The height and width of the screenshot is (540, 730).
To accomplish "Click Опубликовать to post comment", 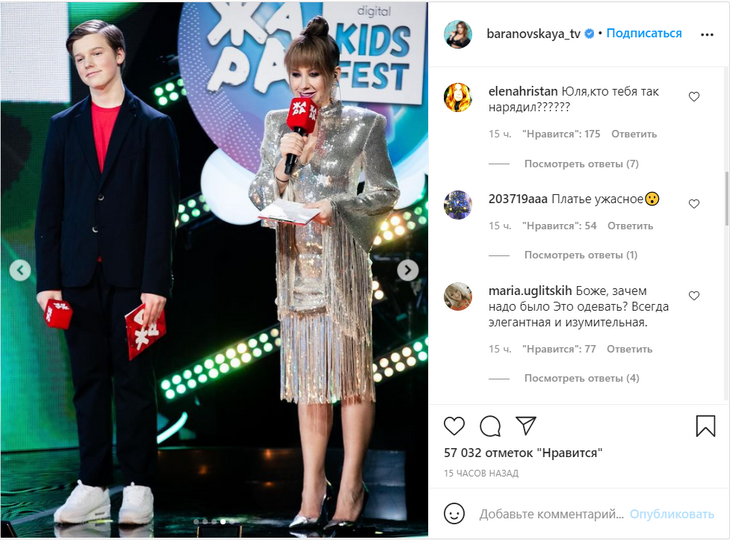I will tap(672, 514).
